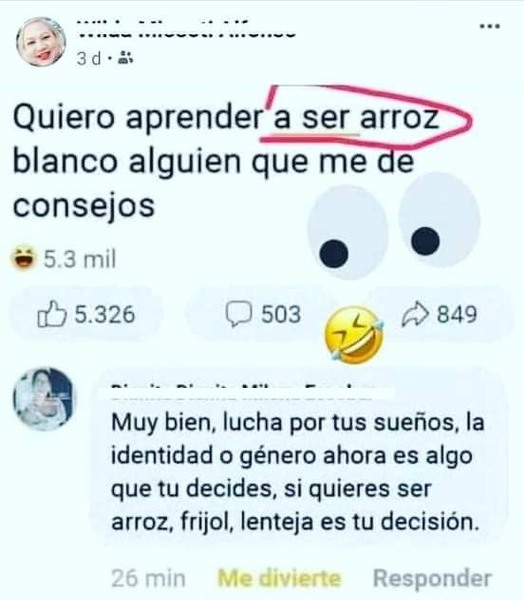Viewport: 524px width, 600px height.
Task: Tap the rolling-on-floor laughing emoji sticker
Action: point(354,335)
